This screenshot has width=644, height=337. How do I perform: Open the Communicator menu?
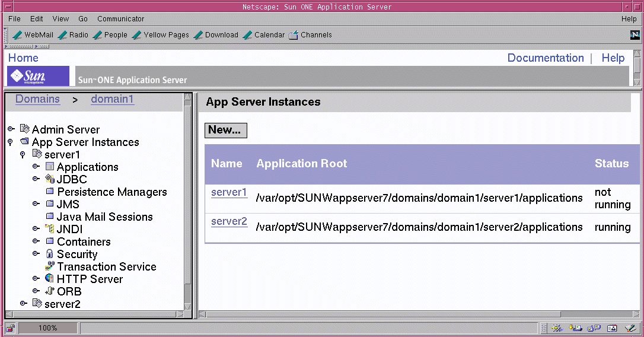pos(120,19)
